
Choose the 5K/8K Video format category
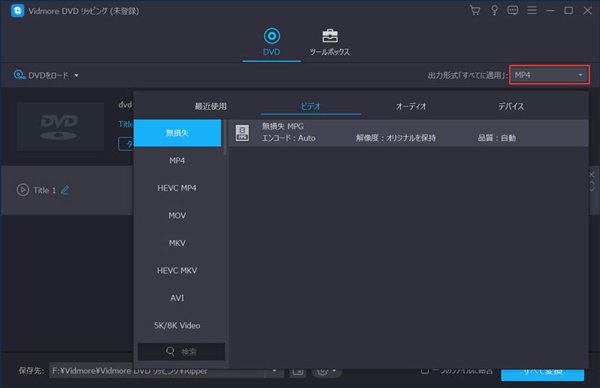coord(177,325)
